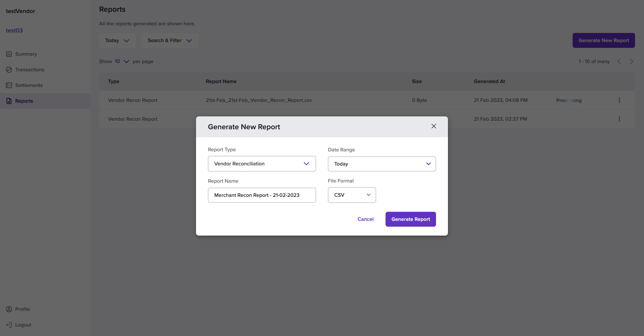Click the Transactions icon in sidebar
This screenshot has width=644, height=336.
coord(9,70)
